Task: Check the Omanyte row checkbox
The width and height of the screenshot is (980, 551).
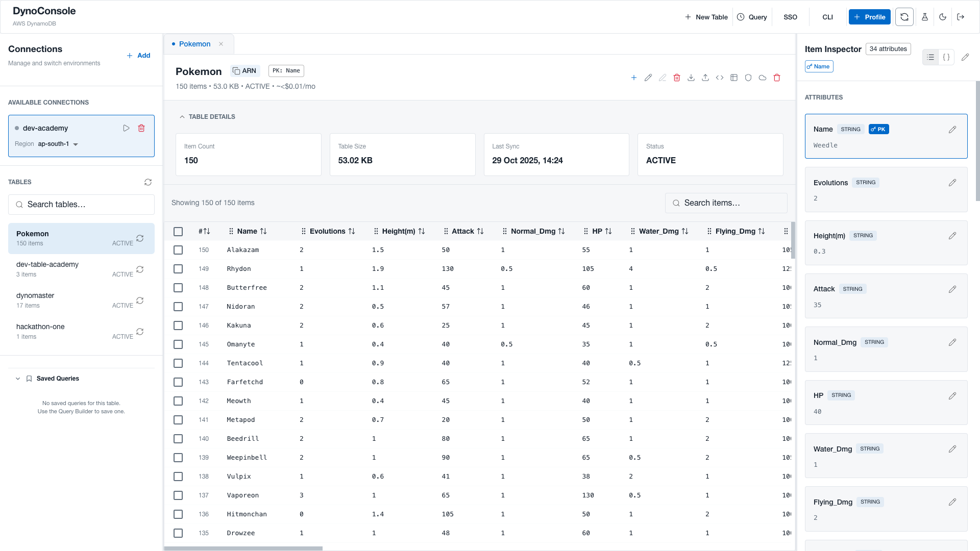Action: click(x=178, y=344)
